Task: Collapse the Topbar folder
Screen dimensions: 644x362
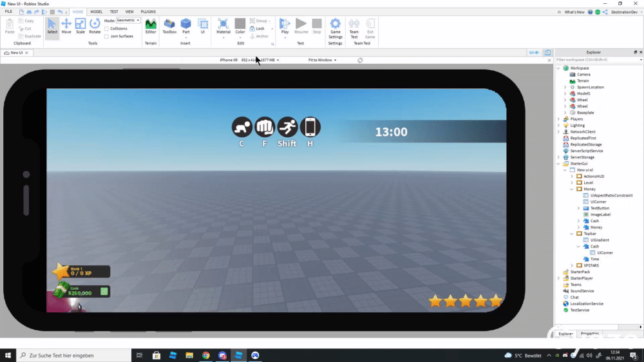Action: pos(572,233)
